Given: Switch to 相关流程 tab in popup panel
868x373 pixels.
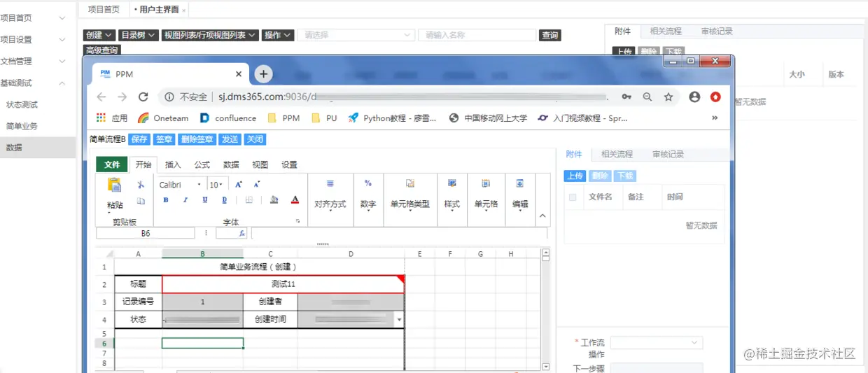Looking at the screenshot, I should [x=617, y=154].
